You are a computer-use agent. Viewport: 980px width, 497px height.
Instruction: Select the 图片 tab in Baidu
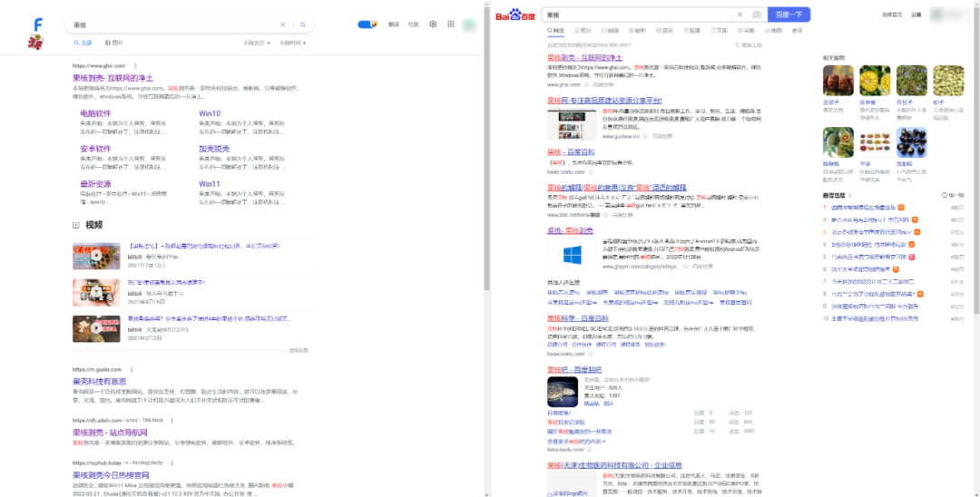[583, 30]
